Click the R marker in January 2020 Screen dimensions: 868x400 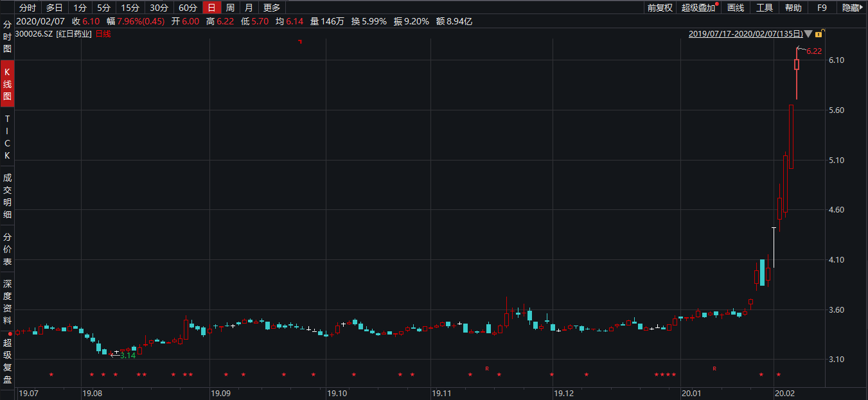tap(714, 369)
